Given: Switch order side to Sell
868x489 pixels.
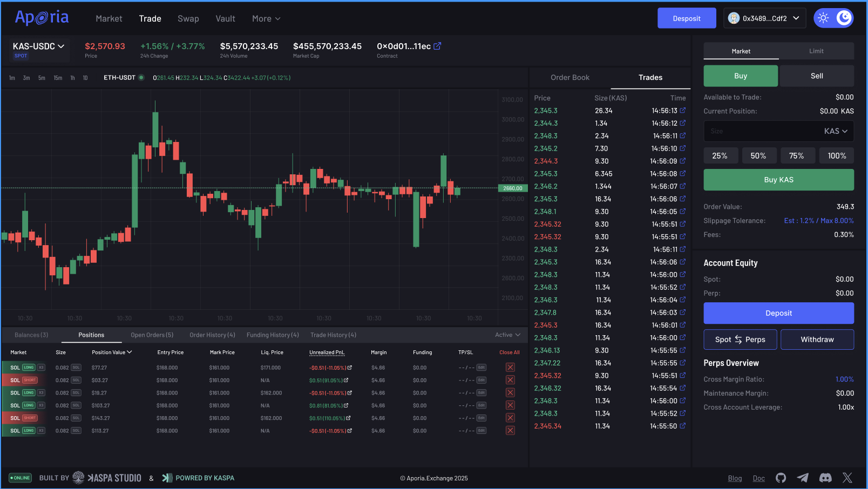Looking at the screenshot, I should point(817,76).
